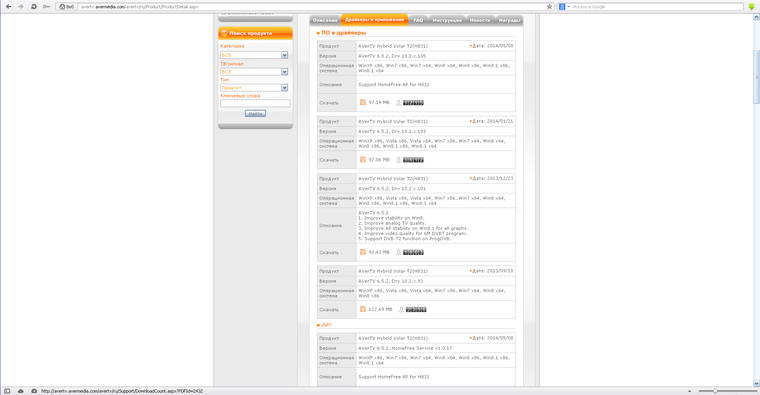Open the FAQ tab
This screenshot has height=395, width=760.
coord(418,20)
